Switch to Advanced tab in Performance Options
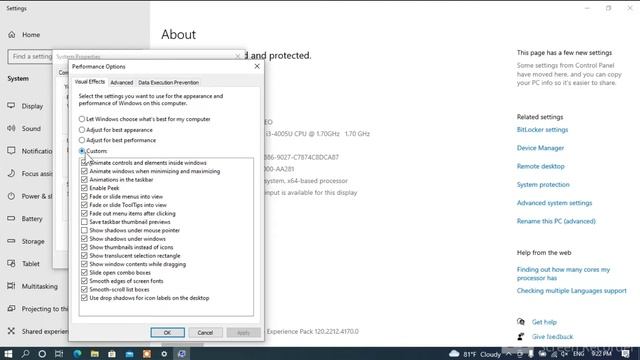Image resolution: width=640 pixels, height=360 pixels. click(122, 82)
